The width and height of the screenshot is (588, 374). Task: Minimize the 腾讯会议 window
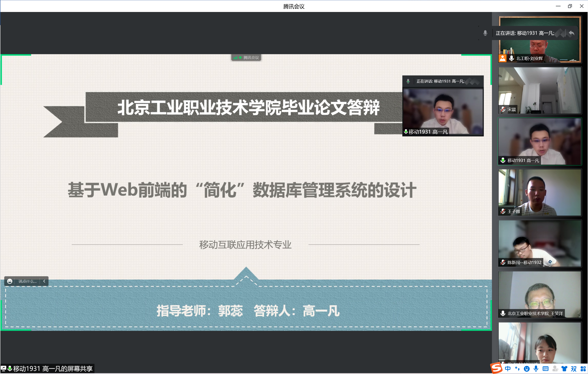(x=558, y=6)
